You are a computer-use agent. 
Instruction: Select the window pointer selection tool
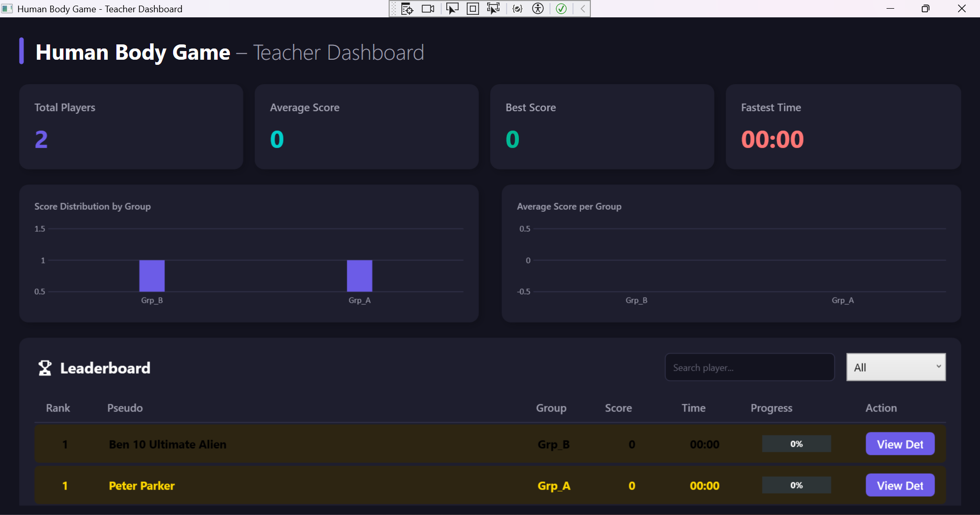(x=452, y=9)
